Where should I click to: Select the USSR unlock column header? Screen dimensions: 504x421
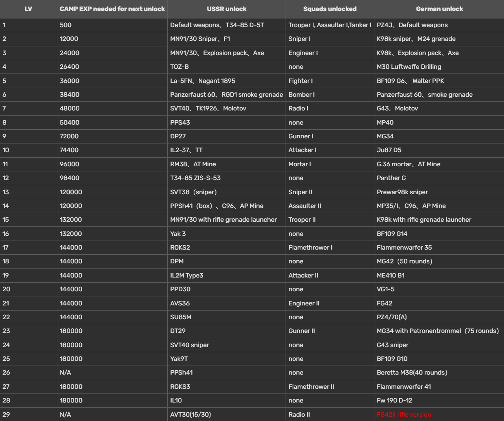(x=227, y=9)
